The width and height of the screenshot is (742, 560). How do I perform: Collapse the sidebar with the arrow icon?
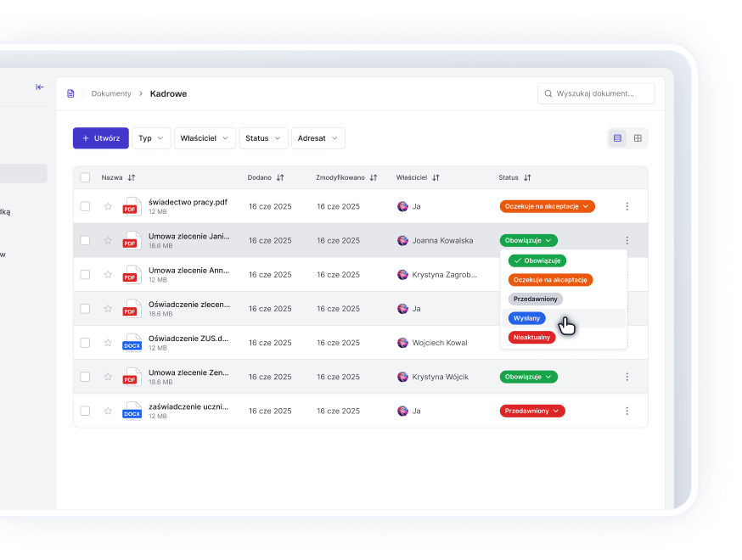39,87
